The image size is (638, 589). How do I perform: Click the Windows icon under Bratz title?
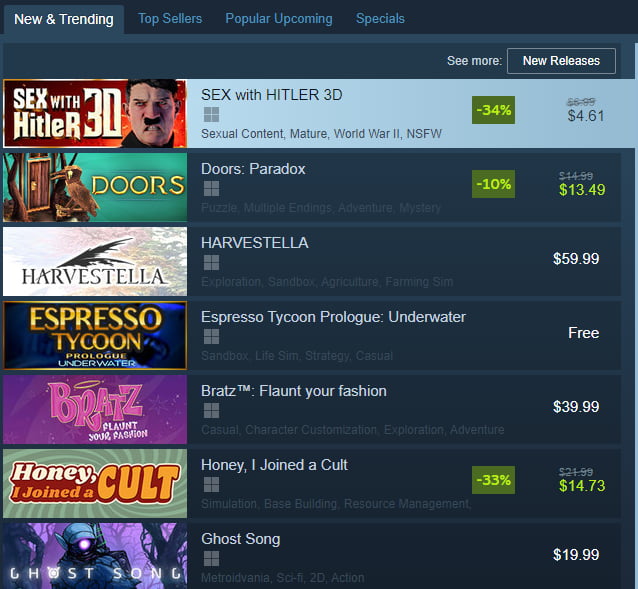point(211,411)
